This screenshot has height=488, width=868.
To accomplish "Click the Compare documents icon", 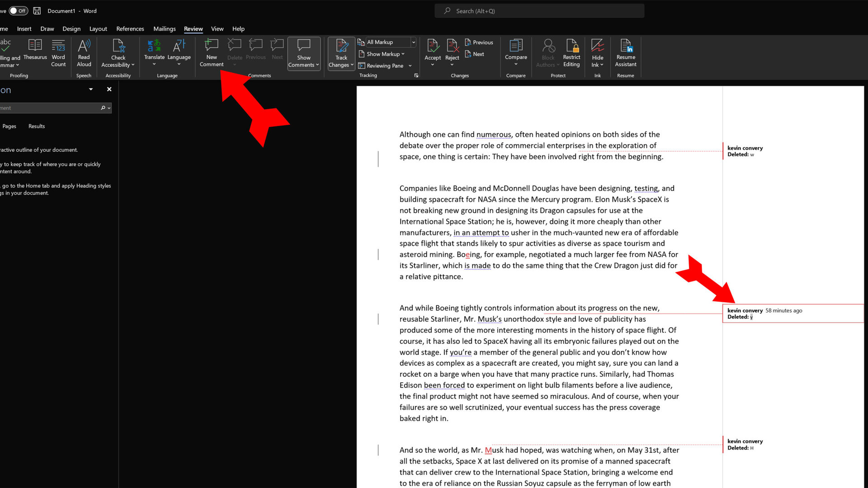I will [516, 46].
